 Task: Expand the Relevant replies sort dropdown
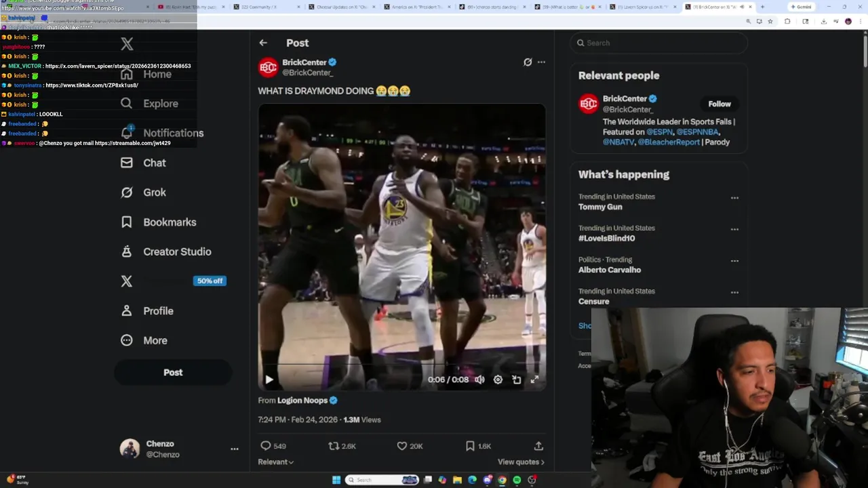(x=276, y=462)
